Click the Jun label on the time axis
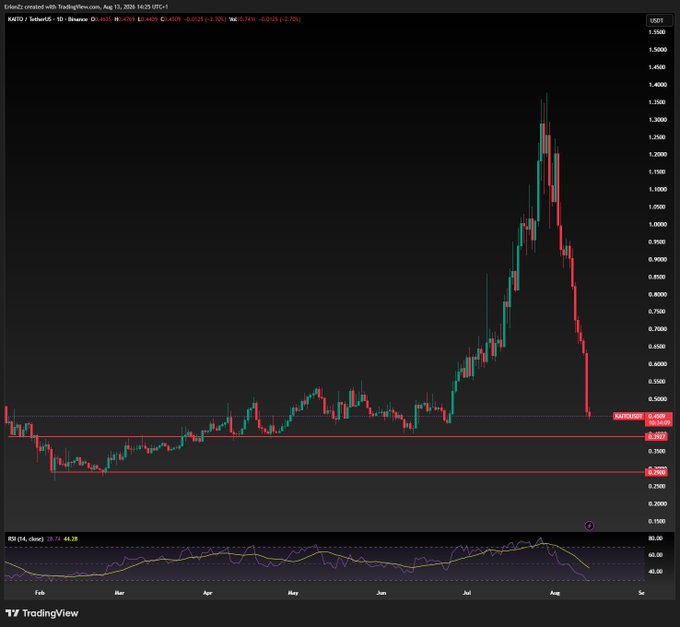The image size is (680, 627). (381, 593)
